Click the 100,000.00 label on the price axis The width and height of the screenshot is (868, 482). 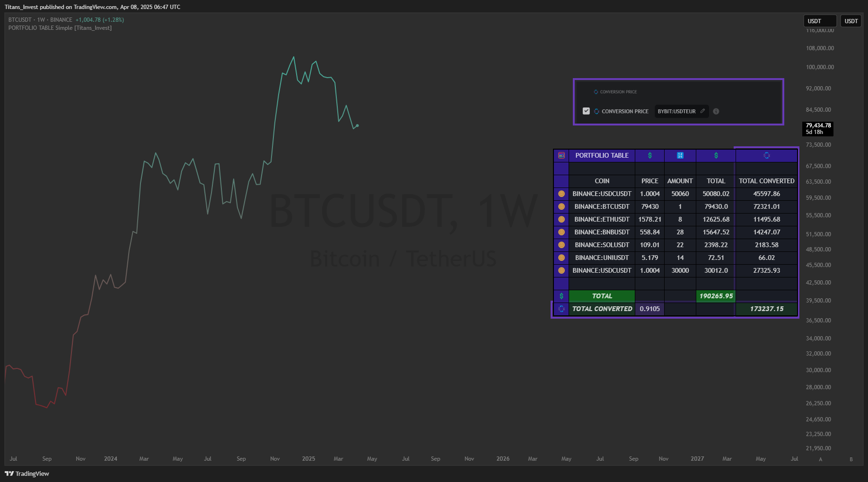click(x=820, y=67)
